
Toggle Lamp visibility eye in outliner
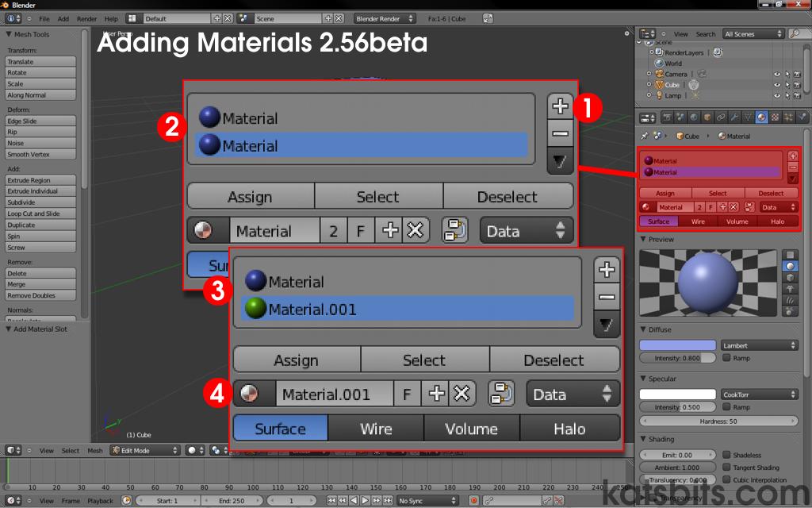[x=777, y=95]
